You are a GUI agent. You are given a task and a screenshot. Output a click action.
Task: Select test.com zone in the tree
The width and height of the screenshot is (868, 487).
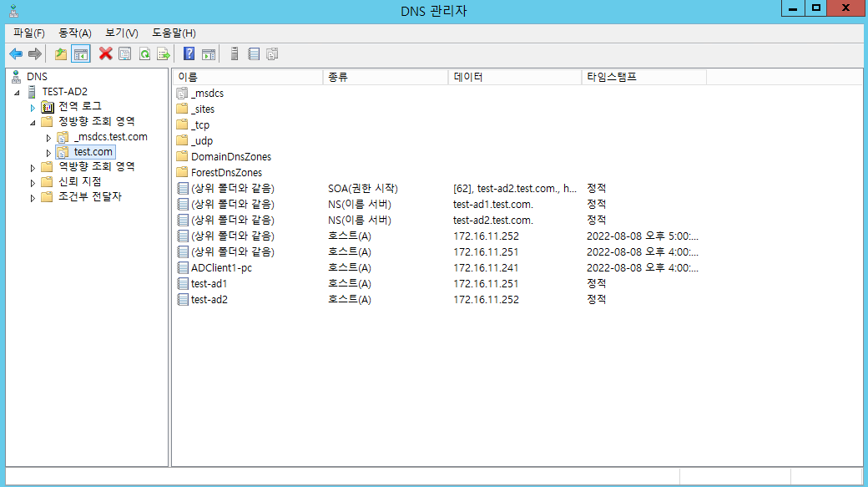[93, 152]
